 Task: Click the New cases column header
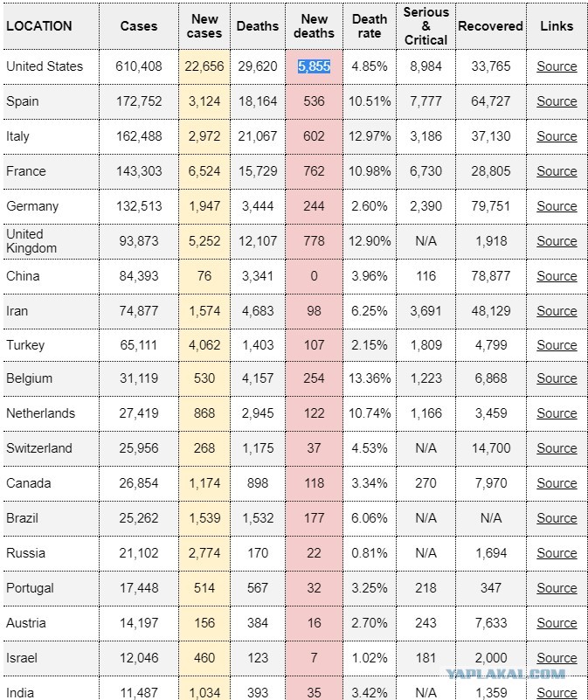(204, 26)
